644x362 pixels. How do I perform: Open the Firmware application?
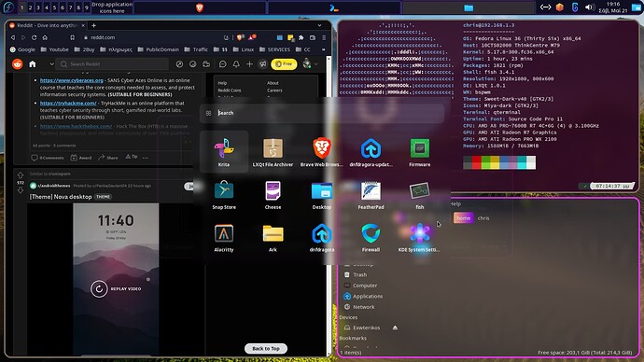[420, 152]
